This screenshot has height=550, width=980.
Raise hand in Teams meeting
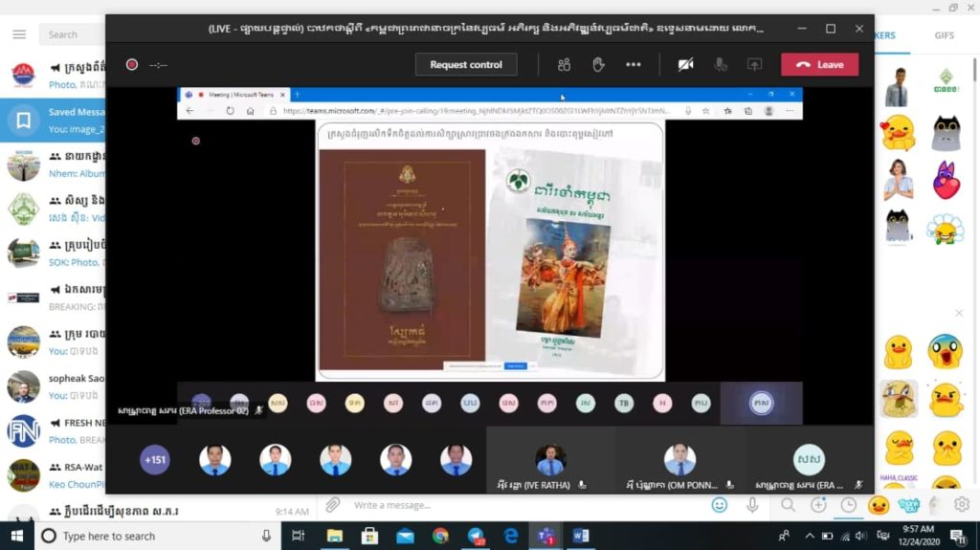(x=598, y=64)
